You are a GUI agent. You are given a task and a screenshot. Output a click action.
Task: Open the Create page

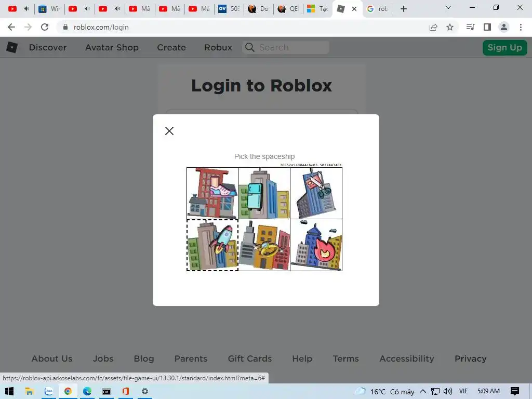[171, 47]
